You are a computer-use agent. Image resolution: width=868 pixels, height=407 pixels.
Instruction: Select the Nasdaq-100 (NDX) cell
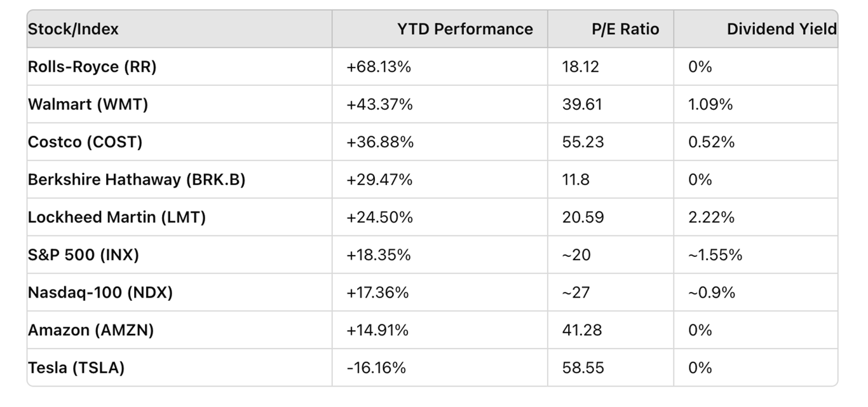coord(100,293)
